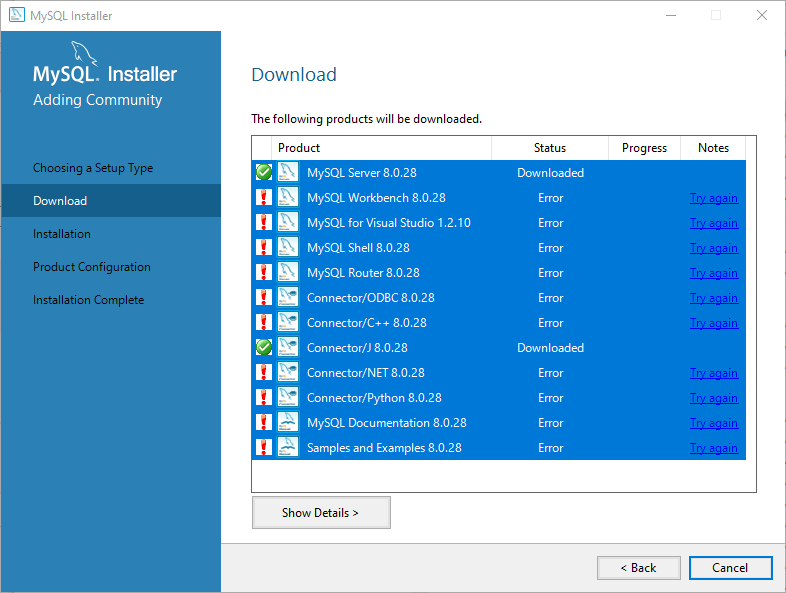Cancel the MySQL installation
This screenshot has height=593, width=786.
point(730,568)
